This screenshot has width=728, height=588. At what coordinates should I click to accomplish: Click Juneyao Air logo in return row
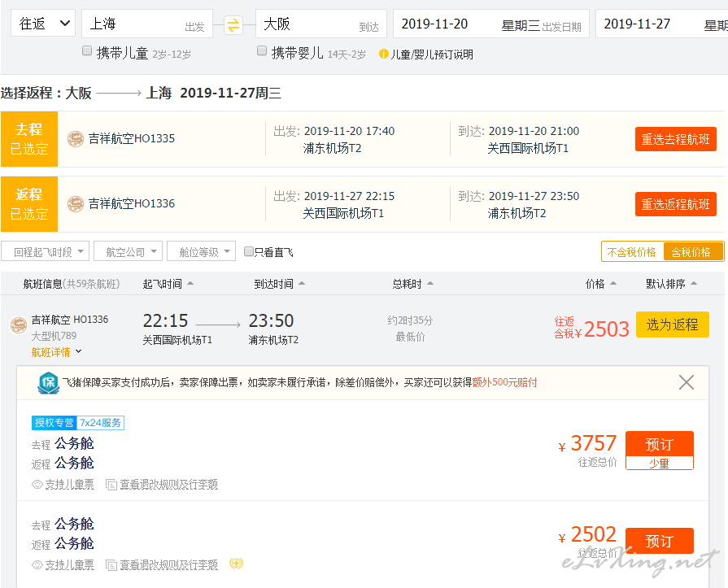tap(75, 204)
